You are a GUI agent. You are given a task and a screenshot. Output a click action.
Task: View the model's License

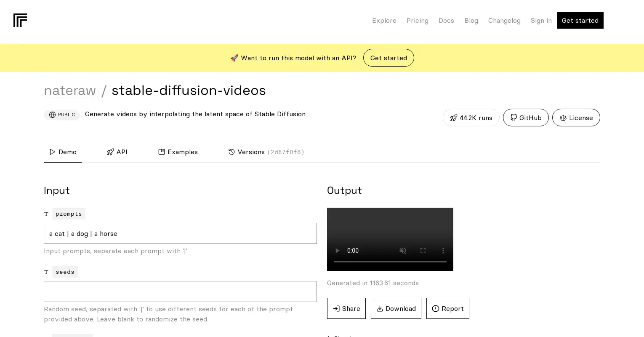(x=576, y=118)
